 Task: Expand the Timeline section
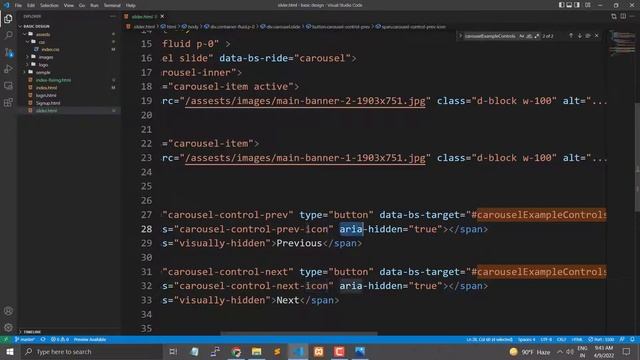32,332
